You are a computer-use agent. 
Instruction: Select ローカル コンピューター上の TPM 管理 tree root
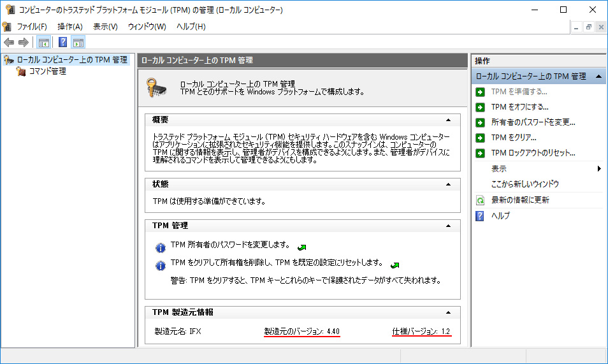coord(72,60)
